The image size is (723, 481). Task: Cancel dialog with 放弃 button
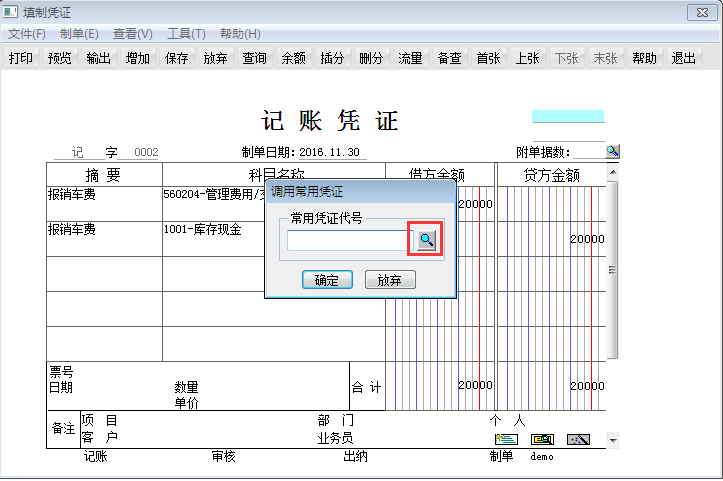coord(390,280)
